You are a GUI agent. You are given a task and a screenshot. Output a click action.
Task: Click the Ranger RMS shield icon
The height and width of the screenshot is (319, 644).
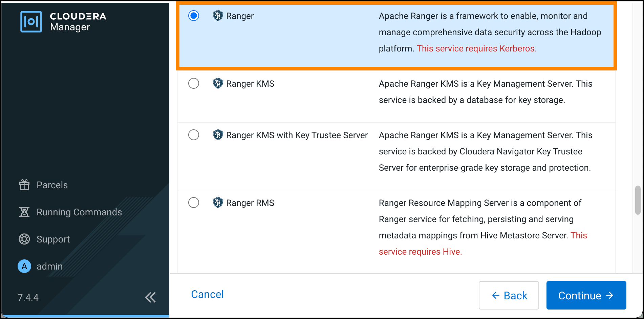click(x=218, y=203)
